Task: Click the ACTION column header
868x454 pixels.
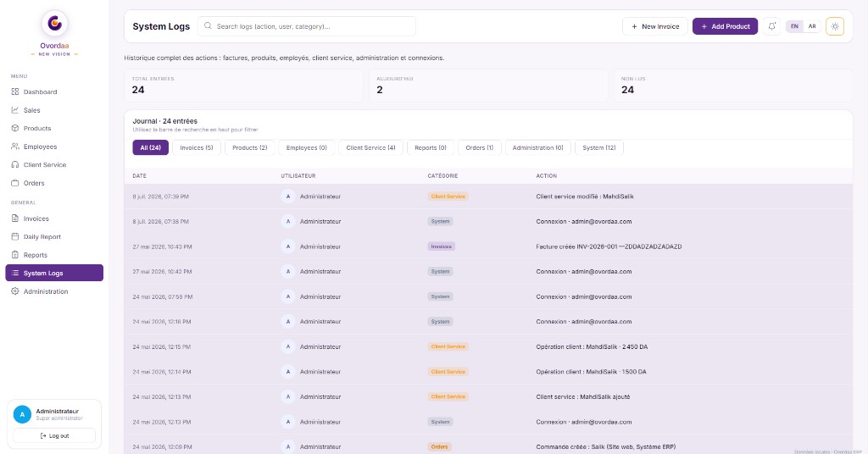Action: click(547, 176)
